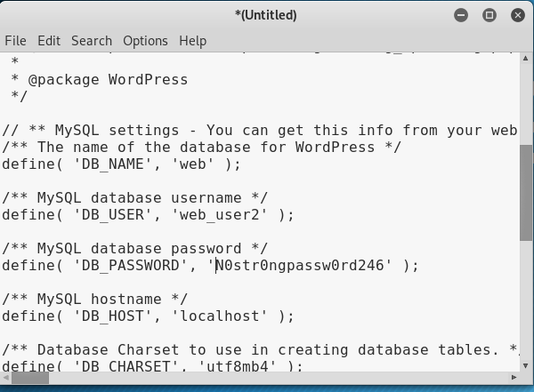534x392 pixels.
Task: Click 'DB_HOST' constant text
Action: coord(113,316)
